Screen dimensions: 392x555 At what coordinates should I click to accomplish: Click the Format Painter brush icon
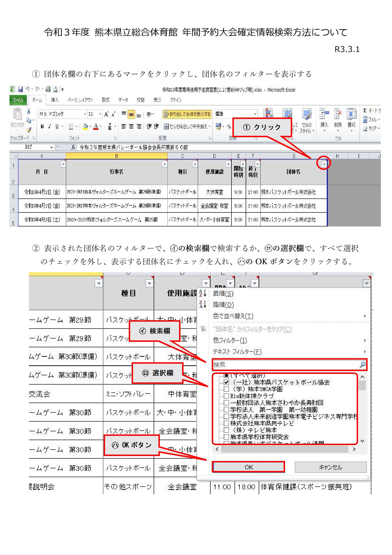29,130
